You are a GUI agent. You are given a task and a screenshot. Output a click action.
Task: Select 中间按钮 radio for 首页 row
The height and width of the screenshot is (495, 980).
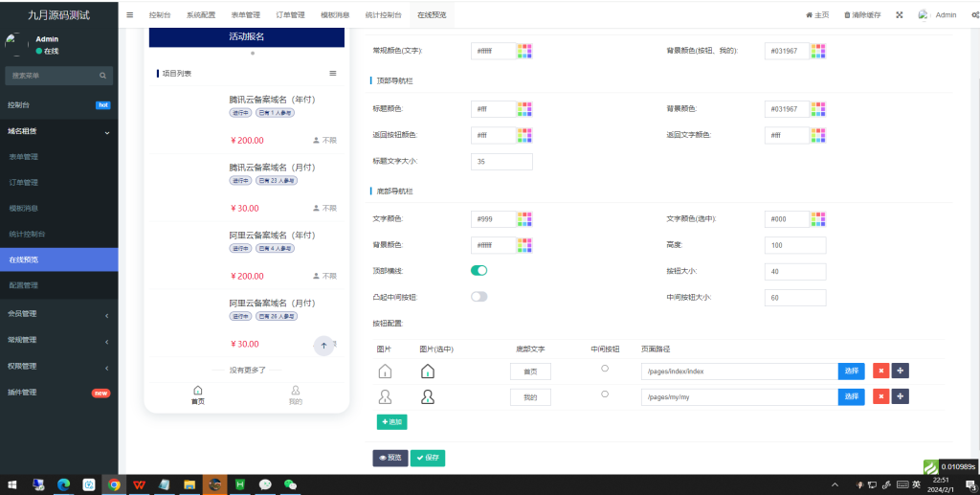click(604, 369)
